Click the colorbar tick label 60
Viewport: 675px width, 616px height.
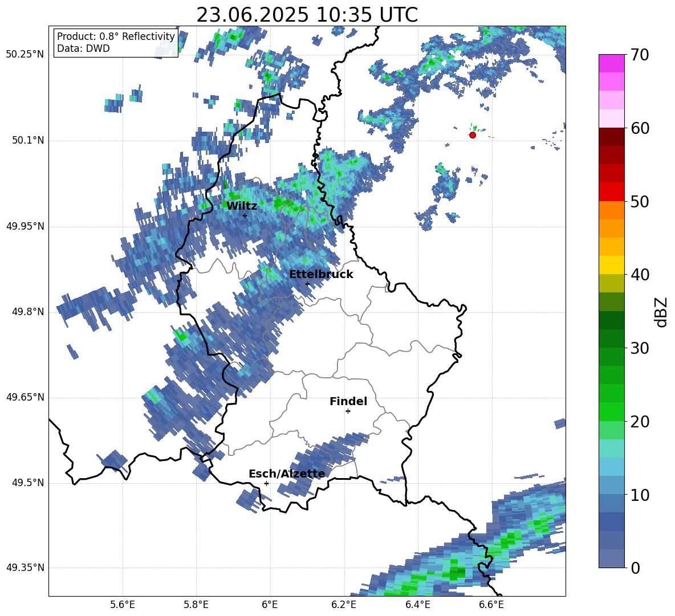[x=640, y=128]
